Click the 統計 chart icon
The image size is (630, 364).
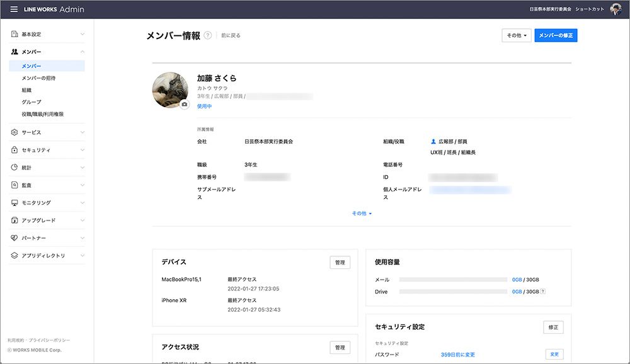(x=14, y=168)
